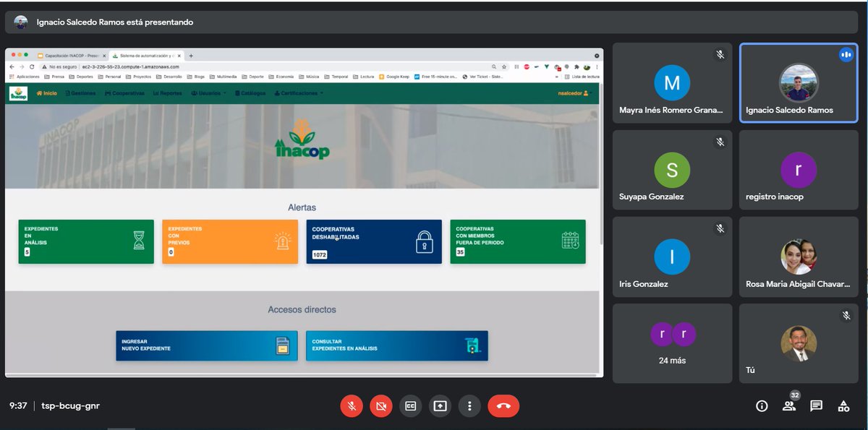Viewport: 868px width, 430px height.
Task: Click the browser reload button
Action: (32, 66)
